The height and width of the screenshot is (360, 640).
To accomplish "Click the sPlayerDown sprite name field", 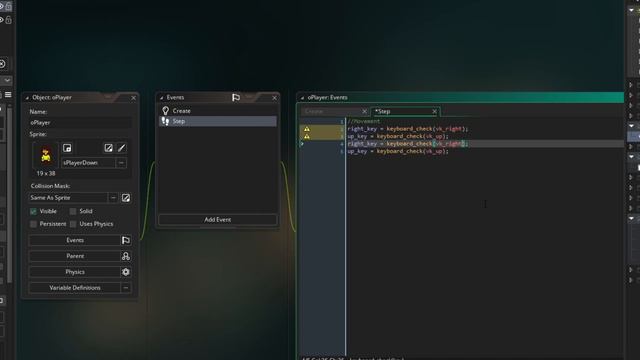I will [x=89, y=163].
